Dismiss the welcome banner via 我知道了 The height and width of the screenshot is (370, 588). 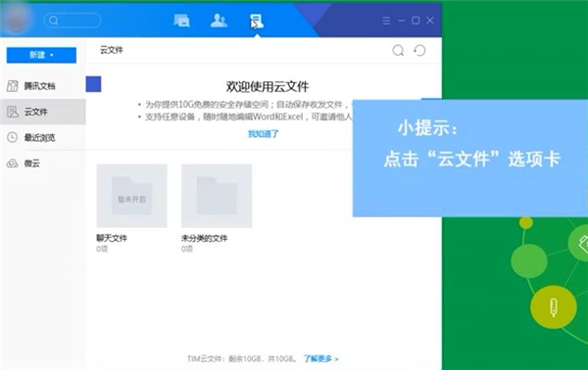click(x=264, y=134)
